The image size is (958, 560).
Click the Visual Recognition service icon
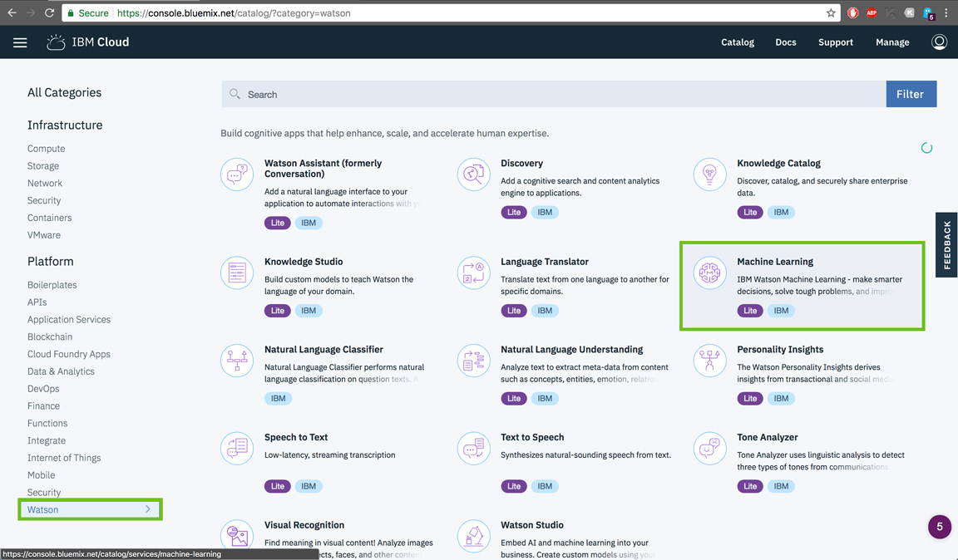(237, 536)
